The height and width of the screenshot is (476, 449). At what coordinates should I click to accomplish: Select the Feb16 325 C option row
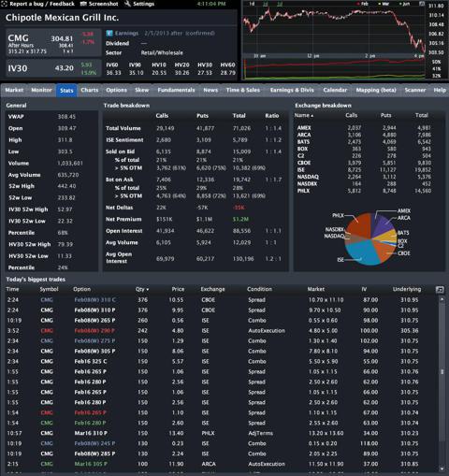221,362
